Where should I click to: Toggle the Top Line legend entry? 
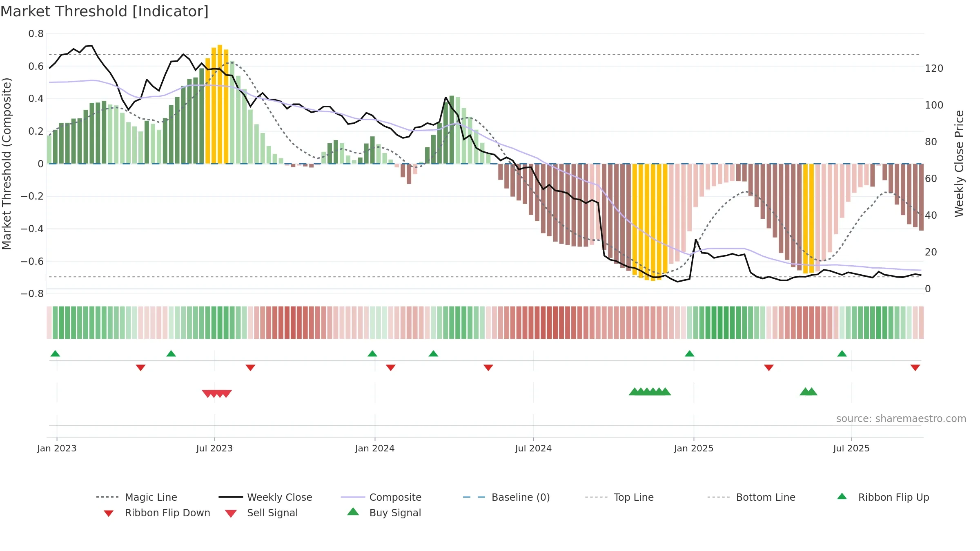pyautogui.click(x=619, y=497)
